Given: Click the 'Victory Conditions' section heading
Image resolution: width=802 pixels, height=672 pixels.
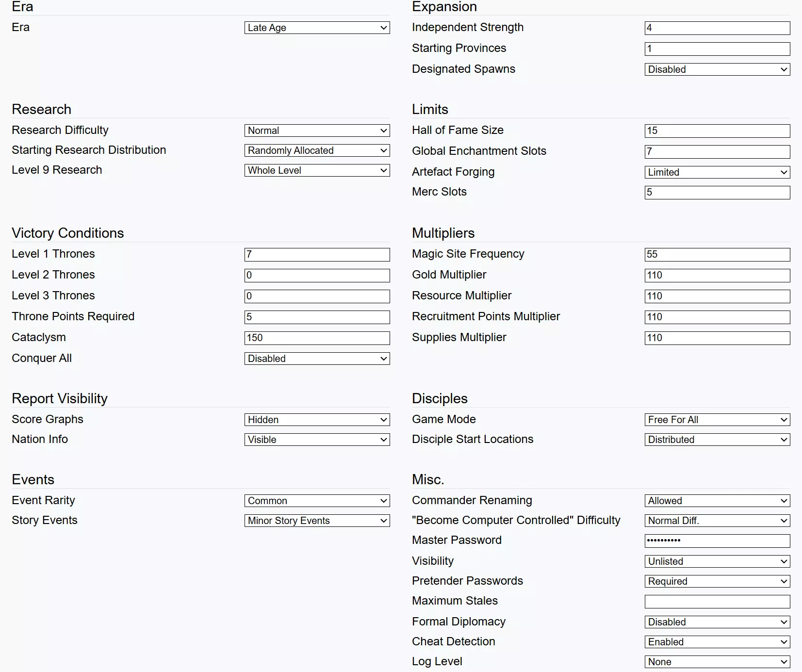Looking at the screenshot, I should coord(68,233).
